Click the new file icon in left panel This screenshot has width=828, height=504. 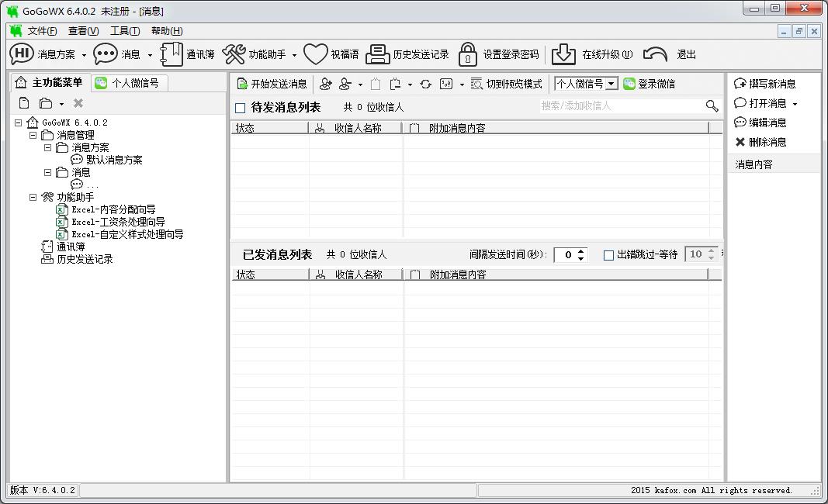click(24, 103)
